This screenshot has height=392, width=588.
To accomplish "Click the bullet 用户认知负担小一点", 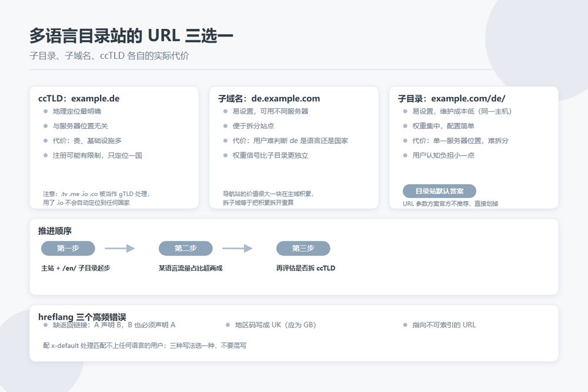I will point(443,155).
